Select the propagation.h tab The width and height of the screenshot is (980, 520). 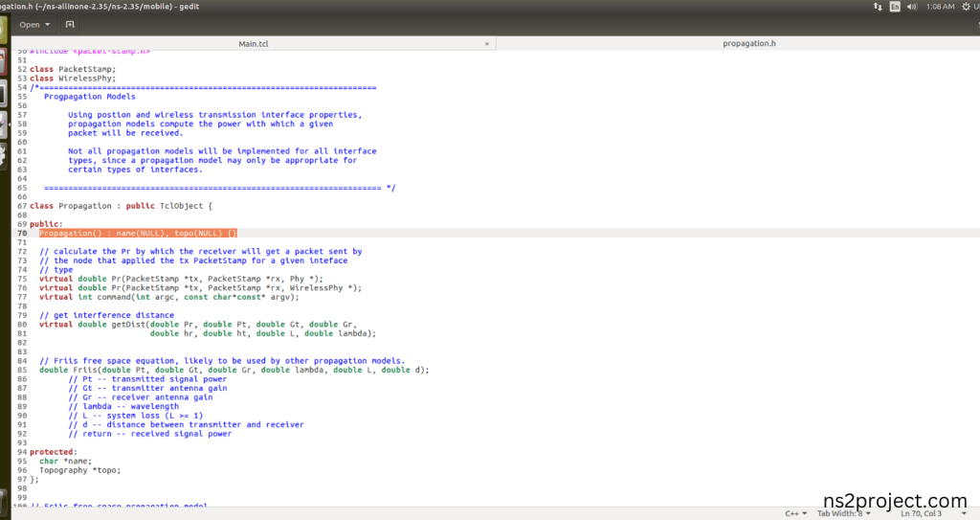pyautogui.click(x=748, y=43)
